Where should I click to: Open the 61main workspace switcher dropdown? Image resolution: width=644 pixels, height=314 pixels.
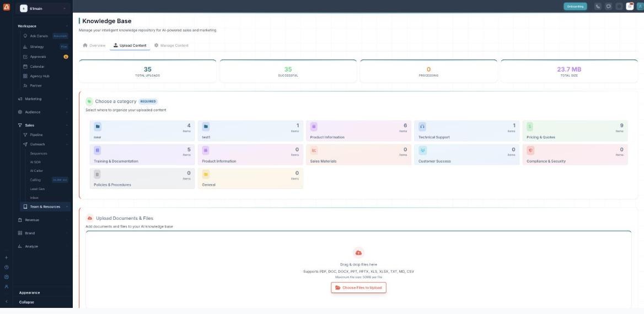click(43, 9)
